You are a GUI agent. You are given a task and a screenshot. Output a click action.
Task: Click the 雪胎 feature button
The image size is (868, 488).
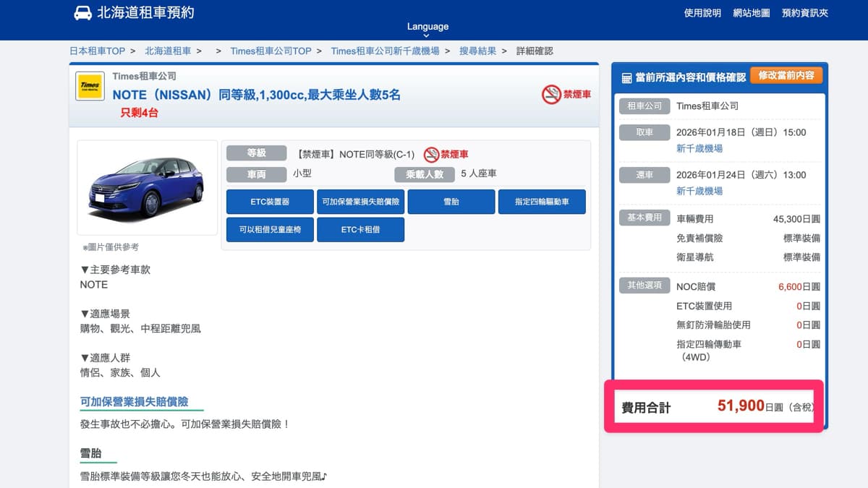[x=451, y=202]
